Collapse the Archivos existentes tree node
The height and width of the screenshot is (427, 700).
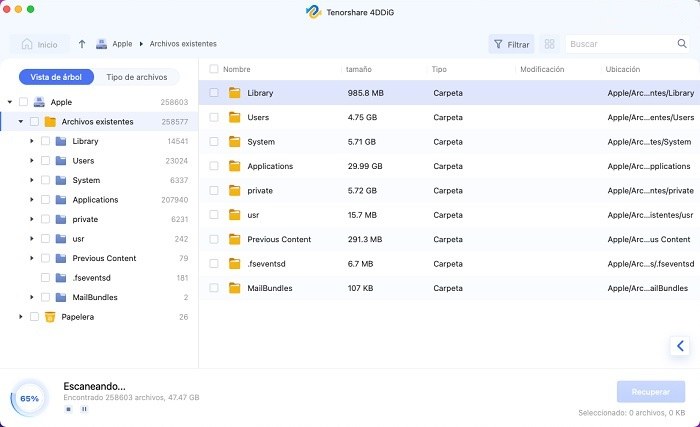click(21, 121)
